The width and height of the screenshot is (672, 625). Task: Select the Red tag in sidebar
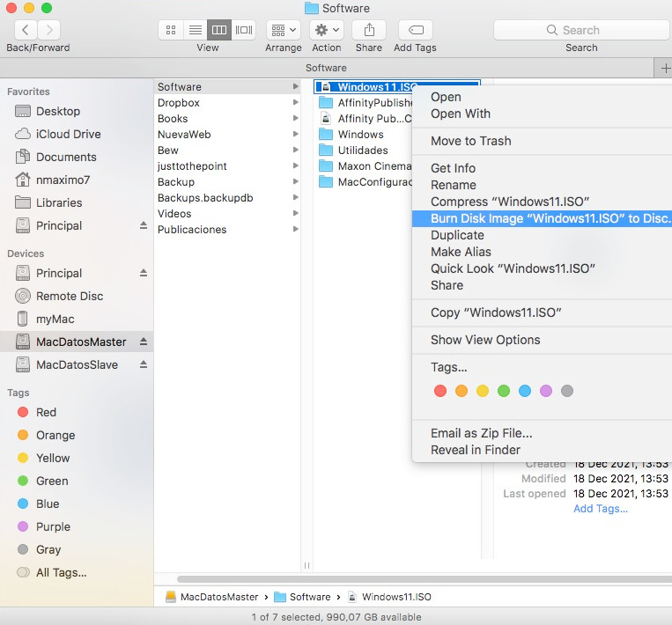pos(46,412)
